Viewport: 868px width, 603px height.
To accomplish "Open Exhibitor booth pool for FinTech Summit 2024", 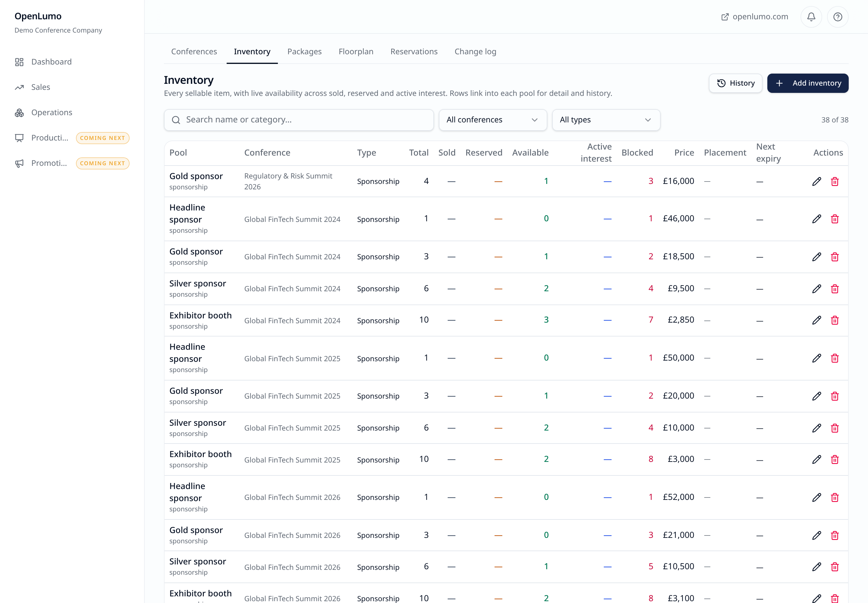I will 200,315.
